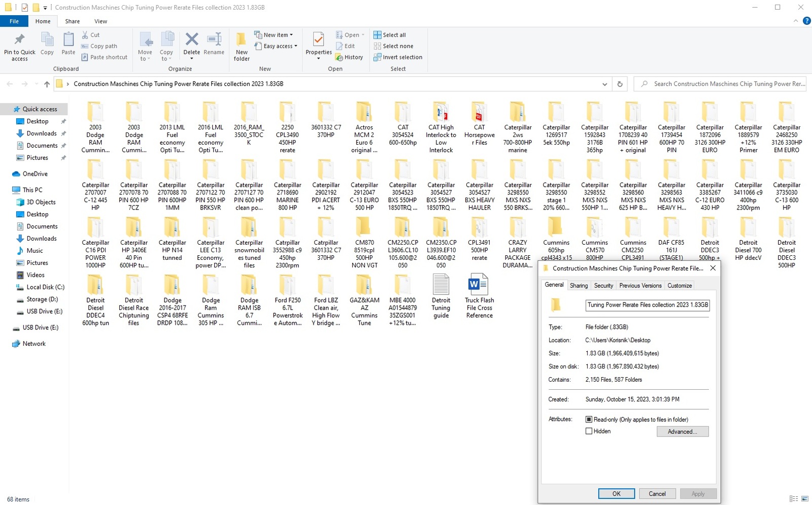Screen dimensions: 812x505
Task: Switch to the Share ribbon tab
Action: tap(72, 21)
